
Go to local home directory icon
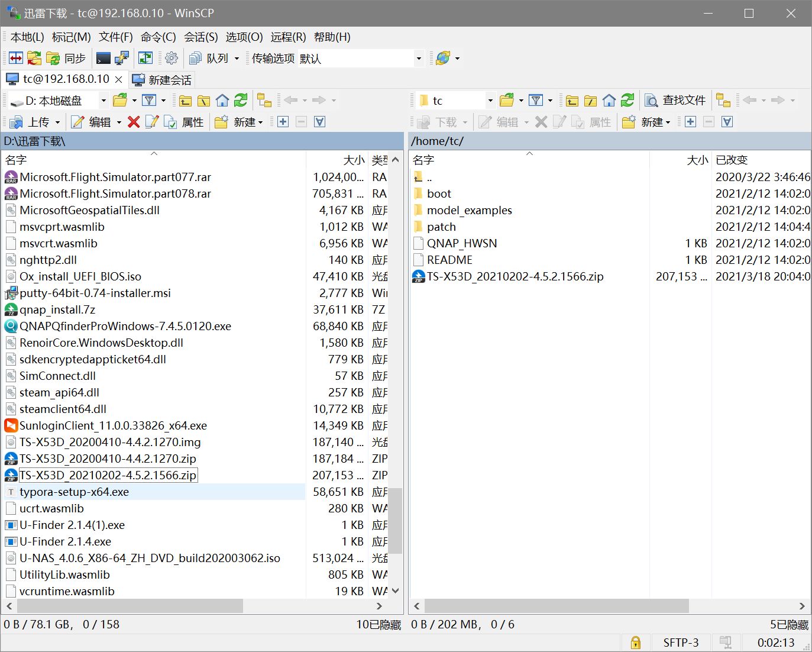pos(222,100)
